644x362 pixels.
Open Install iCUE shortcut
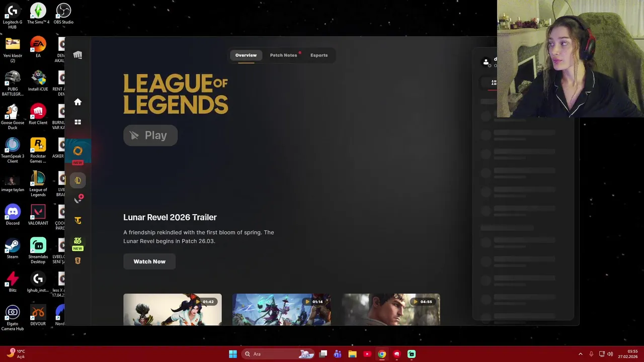pyautogui.click(x=38, y=81)
